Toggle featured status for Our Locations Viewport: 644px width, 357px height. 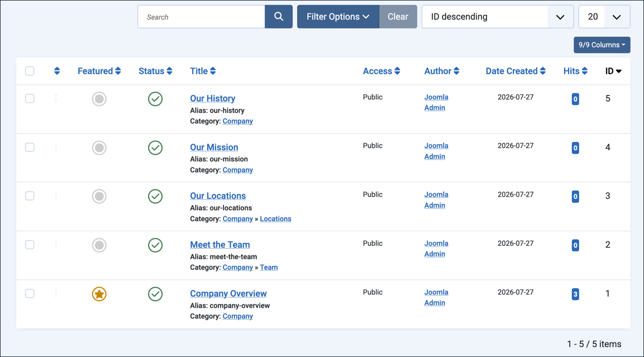coord(99,196)
